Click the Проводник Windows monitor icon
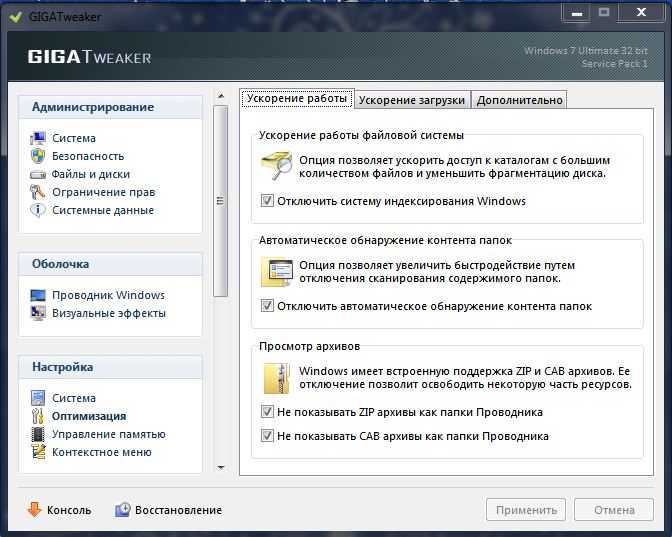 (38, 295)
